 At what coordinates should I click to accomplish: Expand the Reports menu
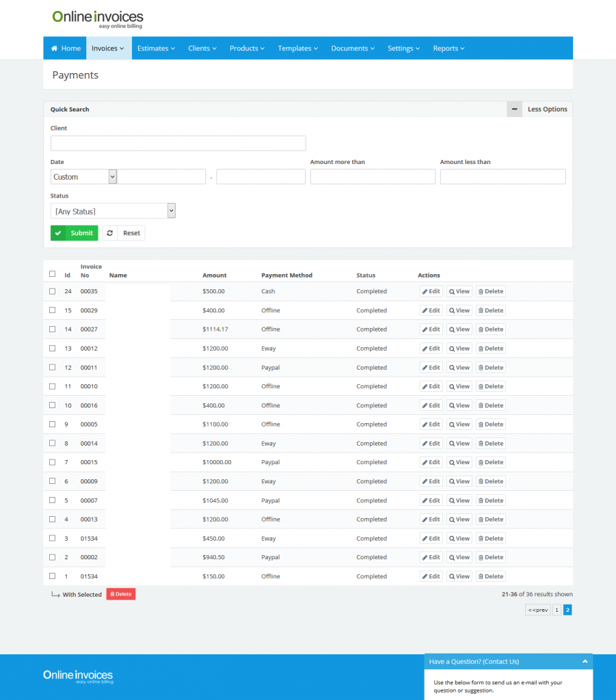(448, 49)
